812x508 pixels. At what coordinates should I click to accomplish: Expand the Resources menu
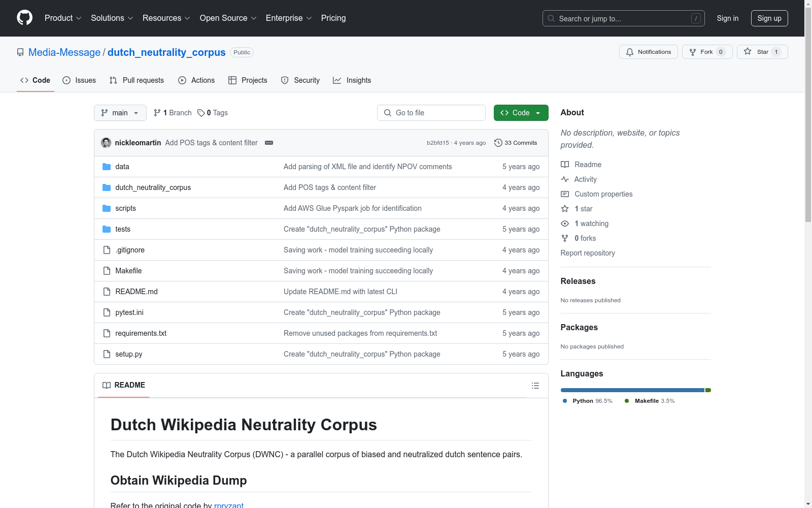166,18
